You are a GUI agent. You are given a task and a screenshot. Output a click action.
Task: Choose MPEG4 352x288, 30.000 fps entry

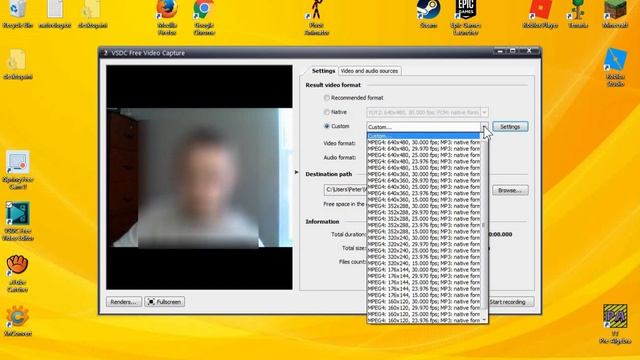tap(423, 206)
